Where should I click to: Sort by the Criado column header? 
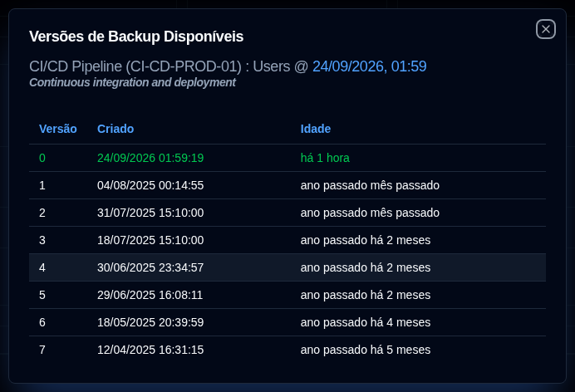[x=115, y=129]
